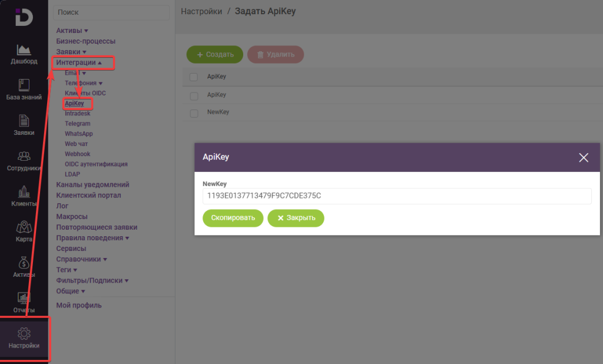The height and width of the screenshot is (364, 603).
Task: Toggle the header ApiKey select-all checkbox
Action: click(194, 77)
